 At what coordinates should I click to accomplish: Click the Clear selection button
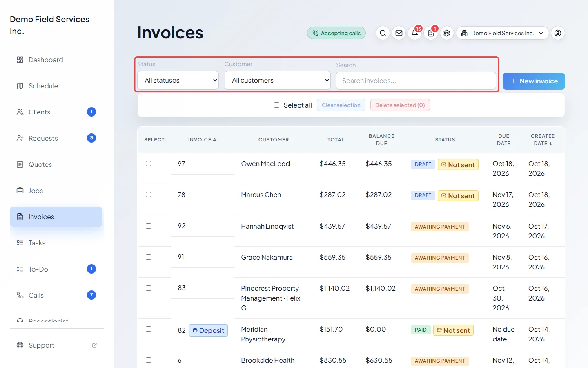[341, 105]
